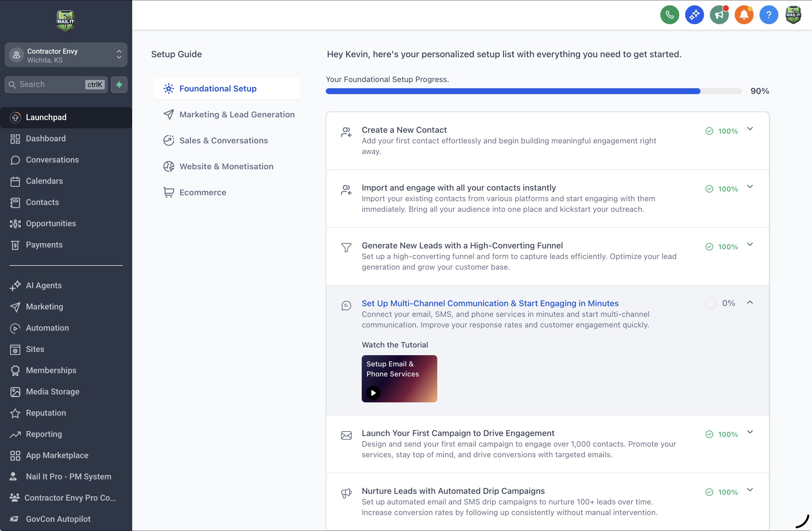Click the Foundational Setup progress bar
This screenshot has width=812, height=531.
[533, 91]
